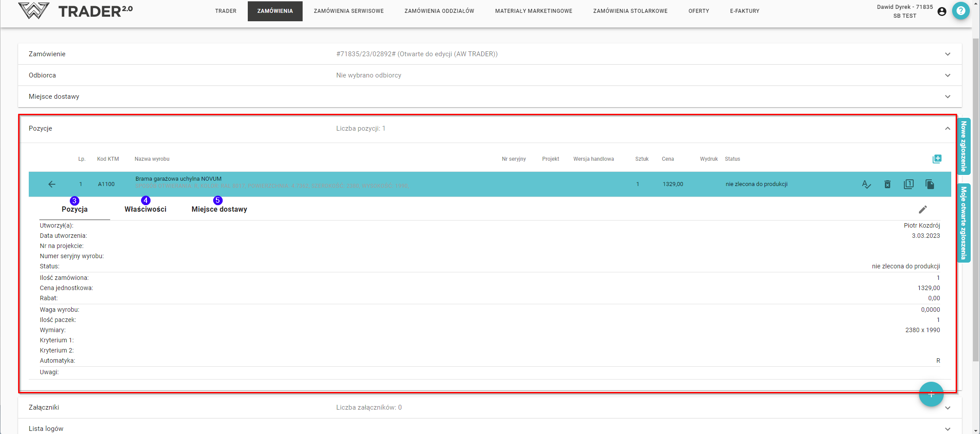Open Zamówienia serwisowe in top navigation
This screenshot has width=980, height=434.
click(349, 11)
